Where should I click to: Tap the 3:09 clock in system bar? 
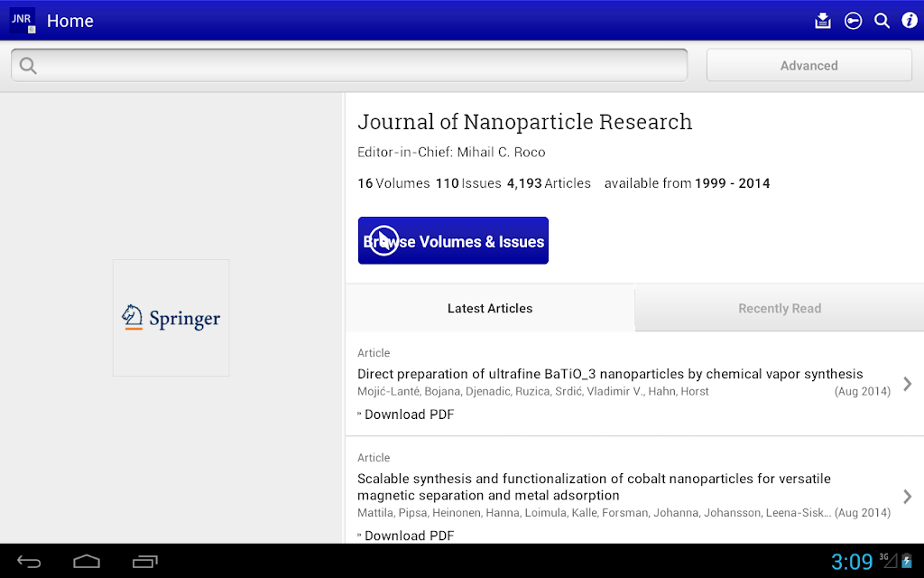[x=852, y=561]
